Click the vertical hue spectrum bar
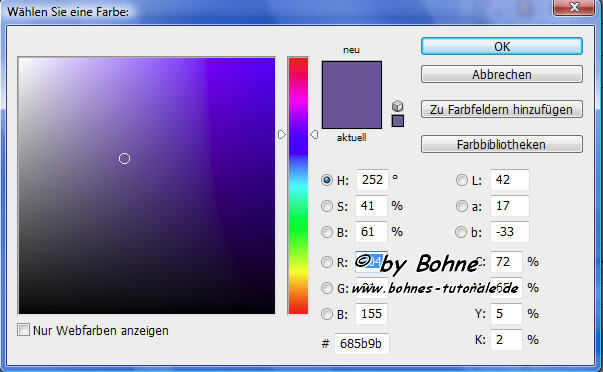Viewport: 603px width, 372px height. click(298, 186)
